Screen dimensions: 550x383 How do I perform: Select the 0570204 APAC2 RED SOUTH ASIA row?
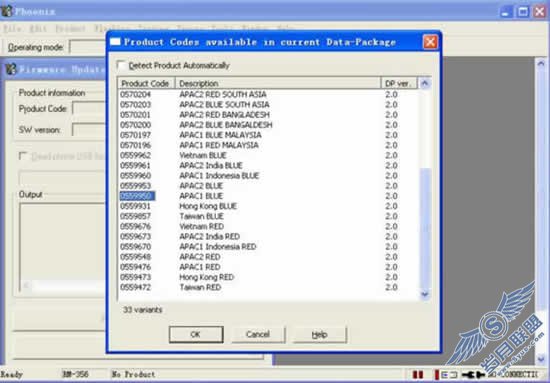tap(268, 94)
